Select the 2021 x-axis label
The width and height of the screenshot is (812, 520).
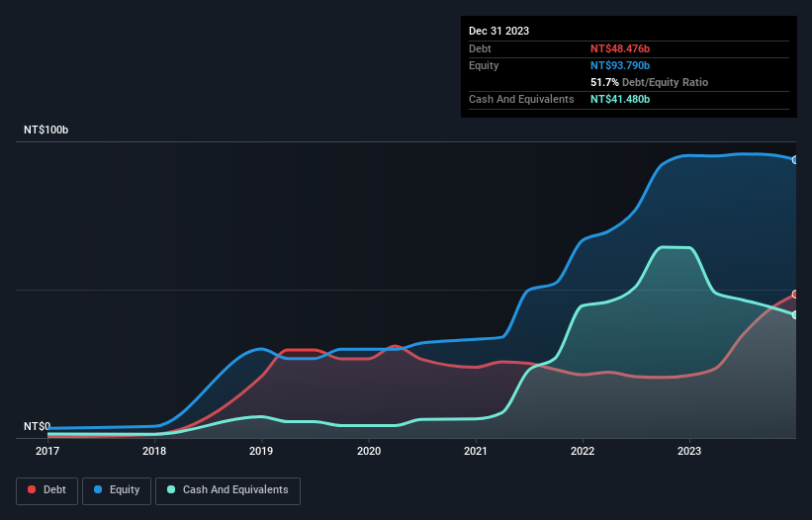pos(476,451)
